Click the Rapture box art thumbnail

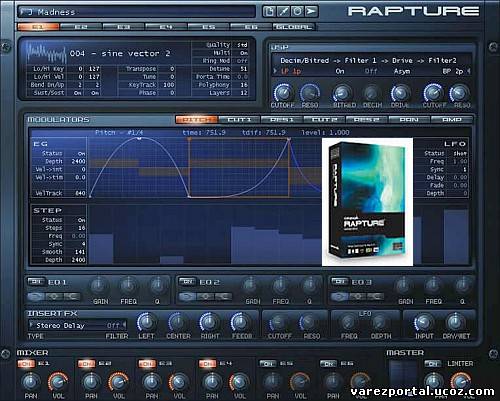[367, 202]
